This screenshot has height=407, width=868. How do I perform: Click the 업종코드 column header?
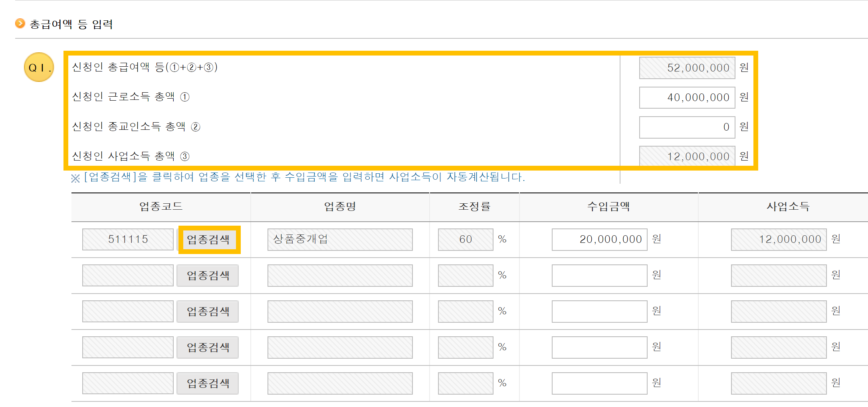160,206
